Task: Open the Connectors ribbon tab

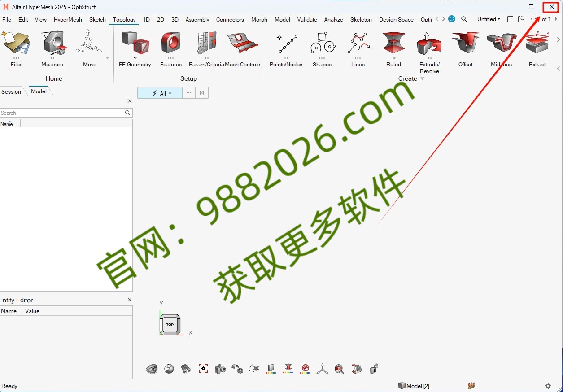Action: click(x=230, y=19)
